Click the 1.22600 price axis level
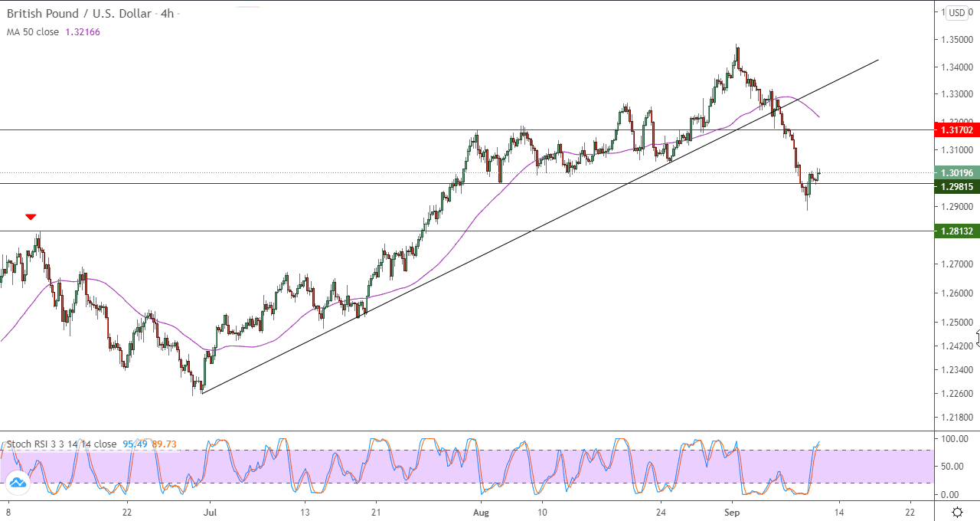The image size is (980, 521). pyautogui.click(x=957, y=394)
